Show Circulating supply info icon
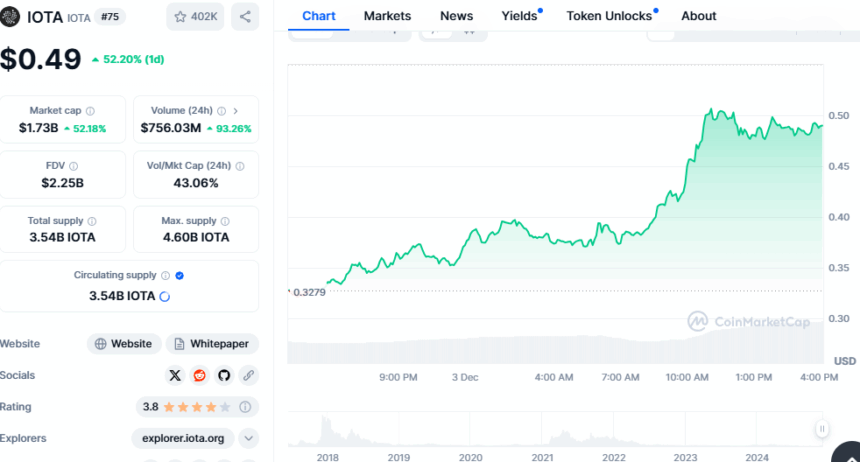This screenshot has height=462, width=860. tap(165, 275)
